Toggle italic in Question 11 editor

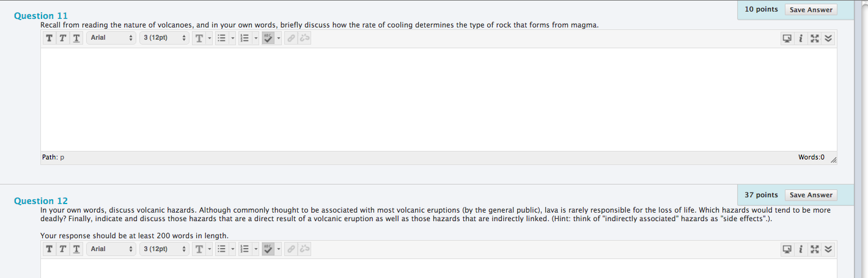(63, 38)
